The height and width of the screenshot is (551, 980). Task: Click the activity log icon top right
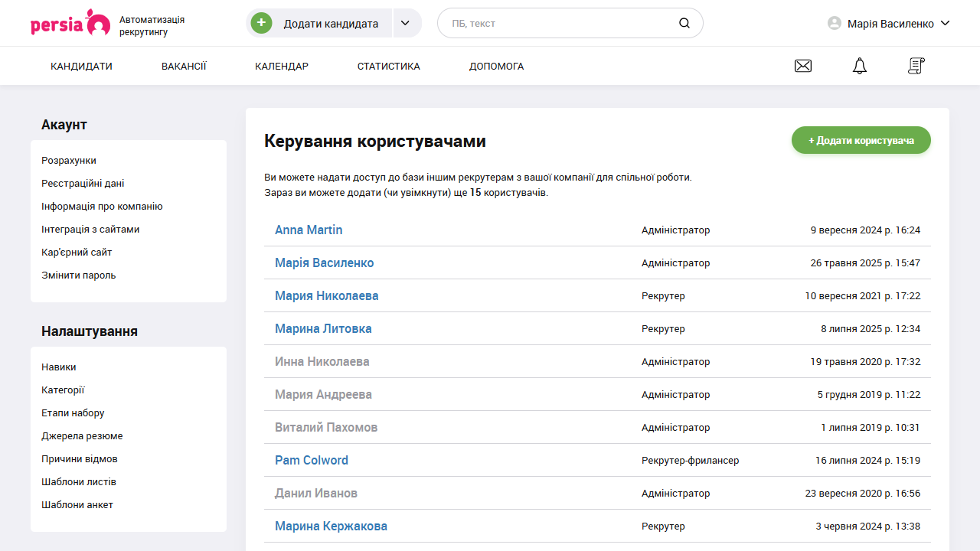(x=916, y=66)
